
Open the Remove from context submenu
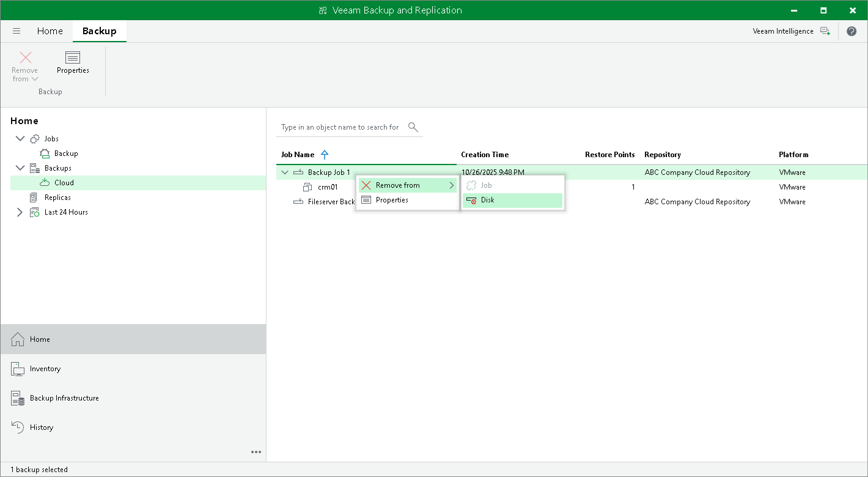pyautogui.click(x=408, y=185)
